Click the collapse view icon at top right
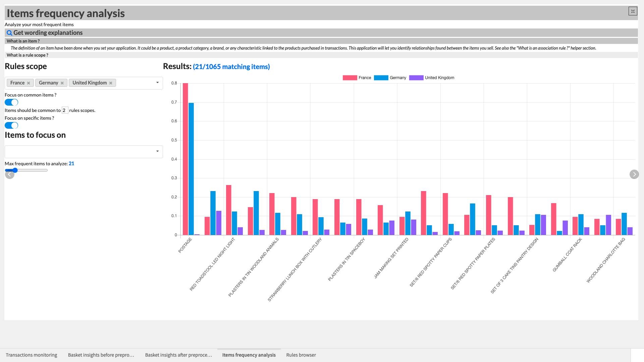 point(633,11)
